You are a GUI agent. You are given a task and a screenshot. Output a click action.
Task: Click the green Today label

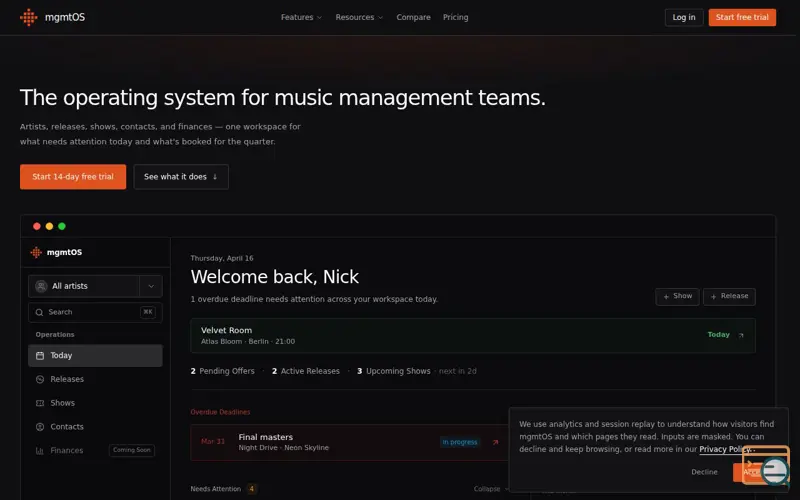(718, 335)
